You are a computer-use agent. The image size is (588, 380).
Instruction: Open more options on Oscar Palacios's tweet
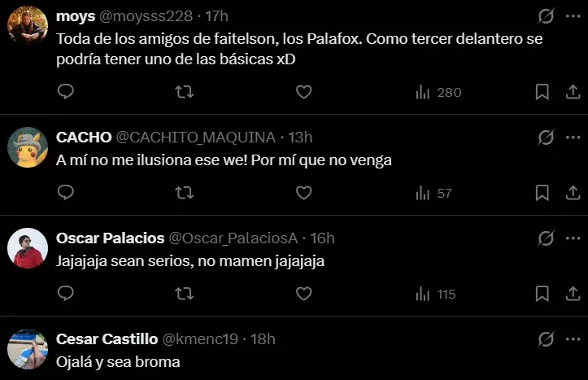pyautogui.click(x=572, y=238)
